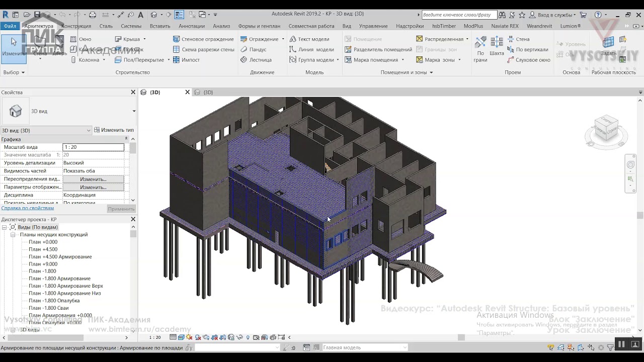Click Room Separator (Разделитель помещений) tool
The height and width of the screenshot is (362, 644).
tap(378, 49)
